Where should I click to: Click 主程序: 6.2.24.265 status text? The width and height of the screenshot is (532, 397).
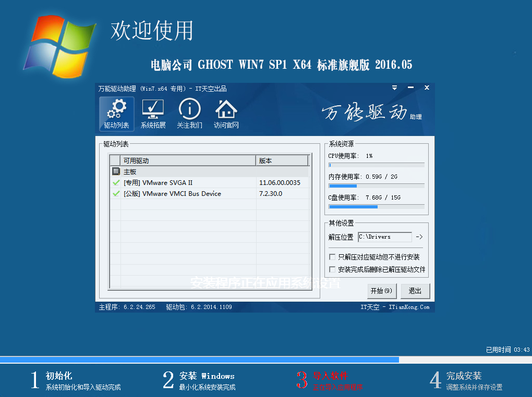(x=127, y=307)
